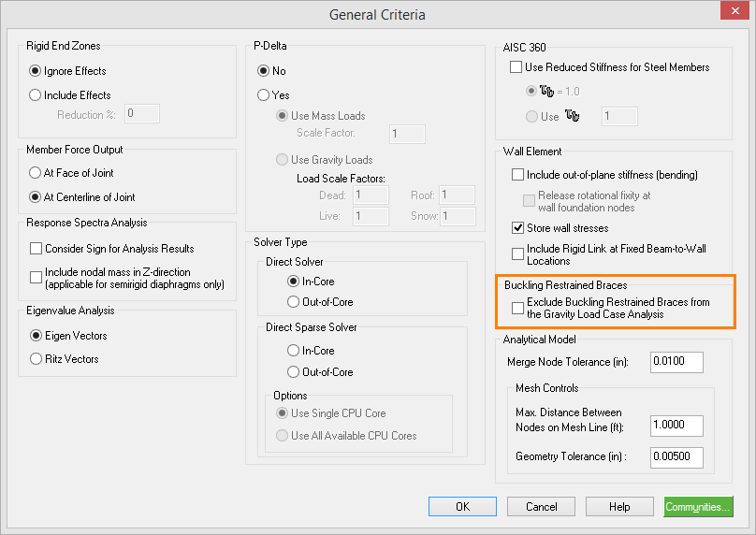Select At Face of Joint option
The width and height of the screenshot is (756, 535).
[x=36, y=173]
